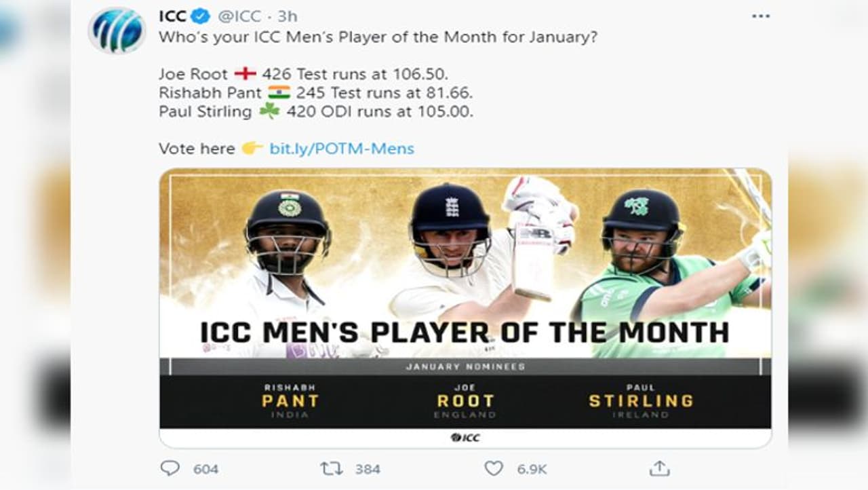Screen dimensions: 868x490
Task: Like the tweet with heart icon
Action: click(494, 468)
